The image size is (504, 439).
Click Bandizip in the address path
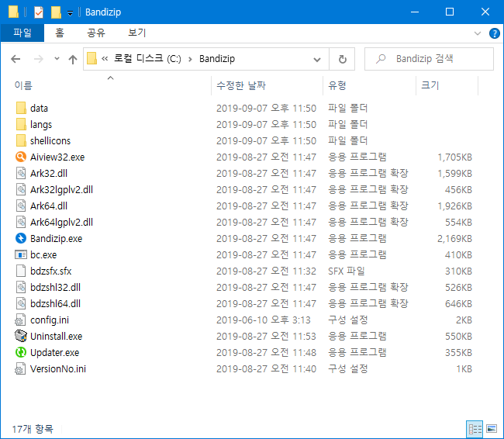coord(217,59)
